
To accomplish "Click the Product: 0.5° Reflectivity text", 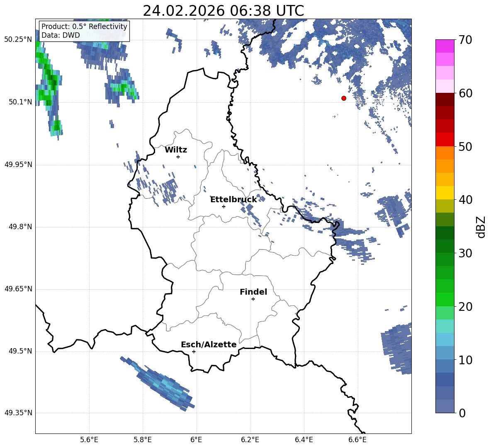I will click(84, 27).
